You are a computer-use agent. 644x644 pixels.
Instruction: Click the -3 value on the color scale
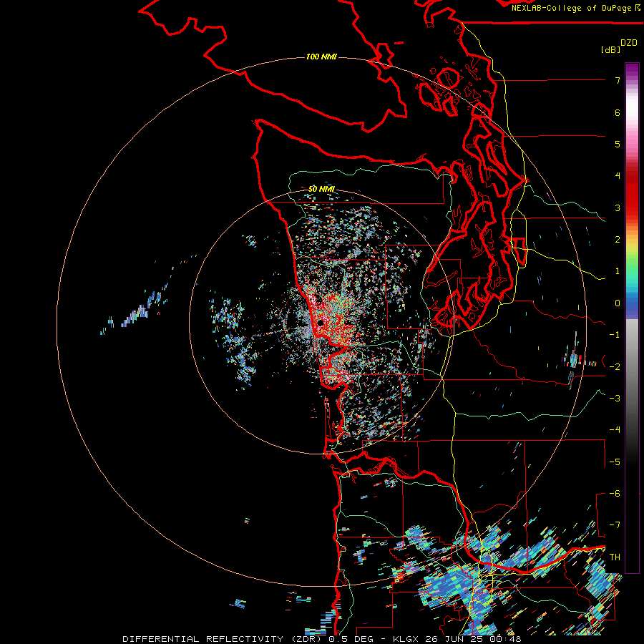[x=615, y=399]
